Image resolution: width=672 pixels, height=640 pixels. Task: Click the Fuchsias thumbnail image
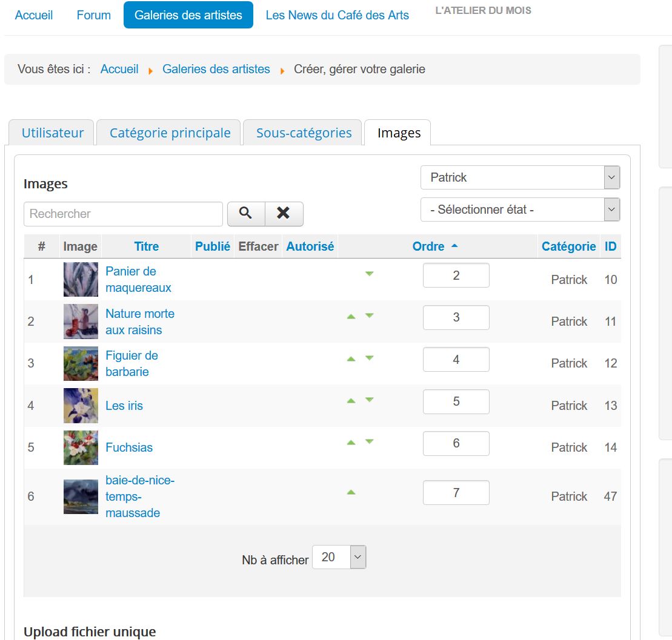pos(81,447)
